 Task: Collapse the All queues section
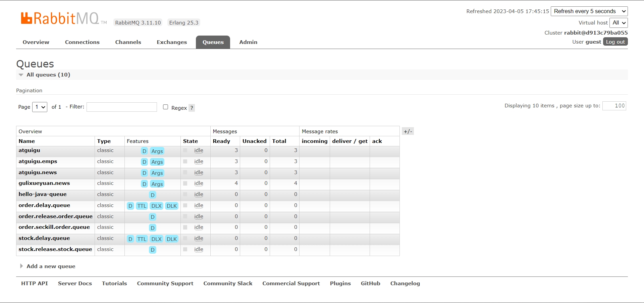[48, 75]
